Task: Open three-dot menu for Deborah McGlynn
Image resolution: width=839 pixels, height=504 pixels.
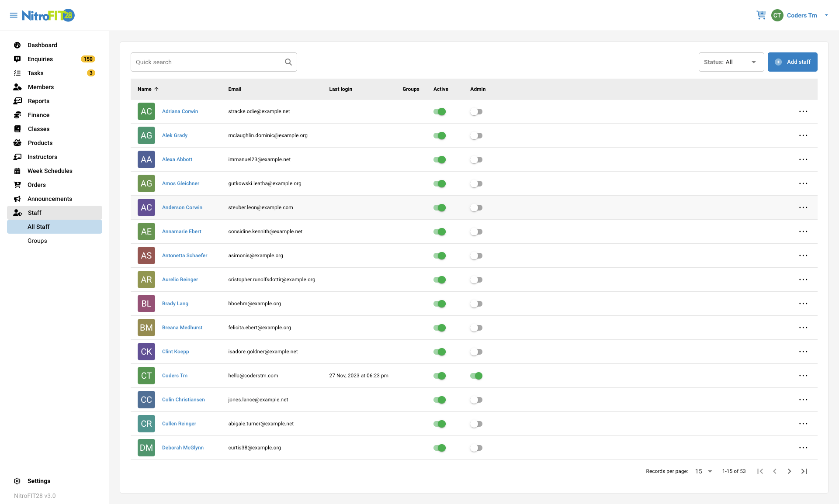Action: 803,448
